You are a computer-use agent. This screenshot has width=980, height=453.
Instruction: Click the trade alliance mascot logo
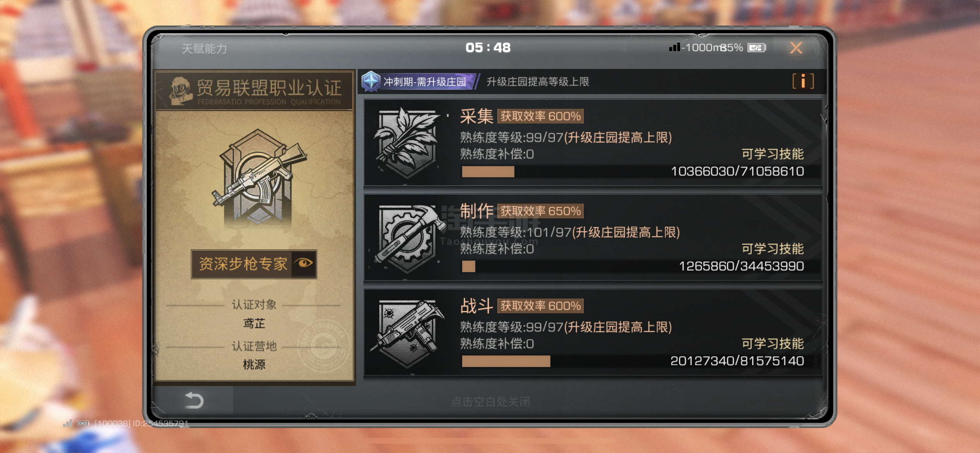point(180,91)
